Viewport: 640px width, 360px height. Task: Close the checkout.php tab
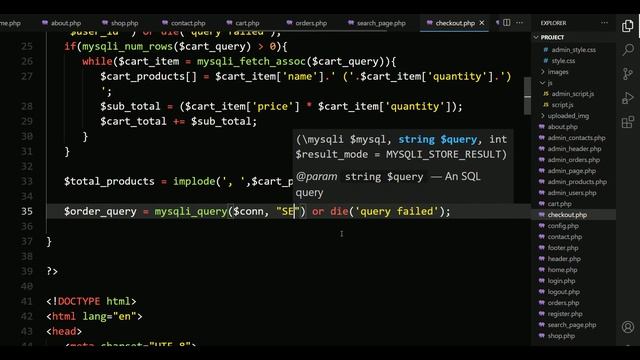482,23
